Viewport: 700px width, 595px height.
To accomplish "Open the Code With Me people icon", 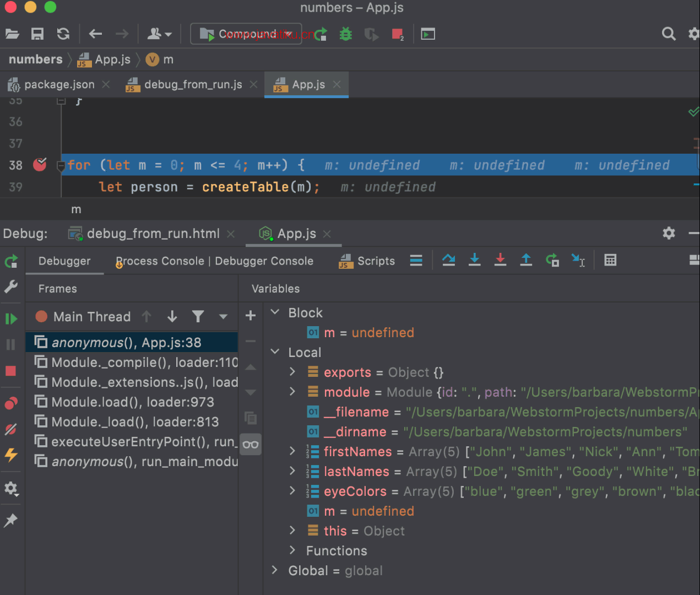I will 159,34.
